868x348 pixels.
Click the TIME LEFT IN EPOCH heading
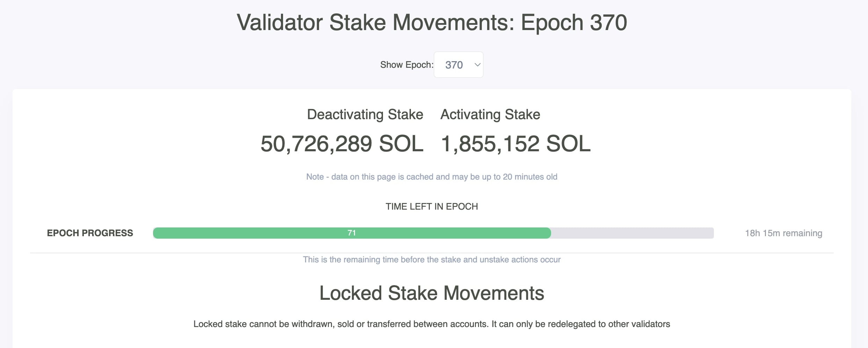point(432,206)
